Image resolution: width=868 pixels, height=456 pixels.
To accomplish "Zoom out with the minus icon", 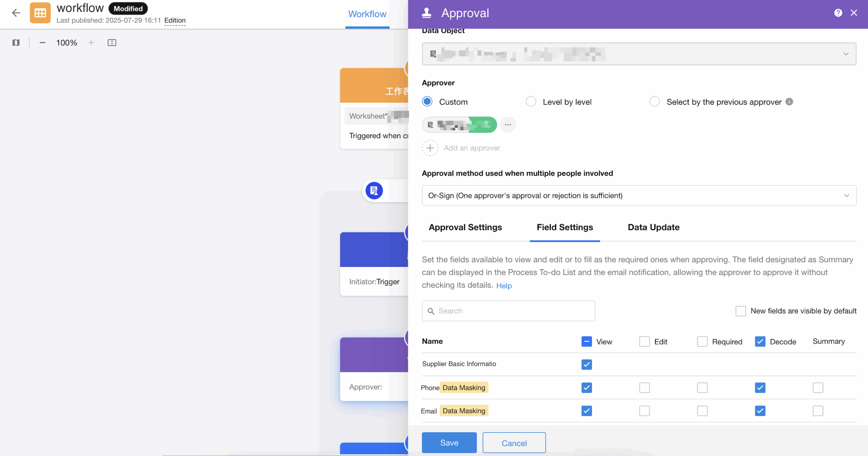I will coord(42,43).
